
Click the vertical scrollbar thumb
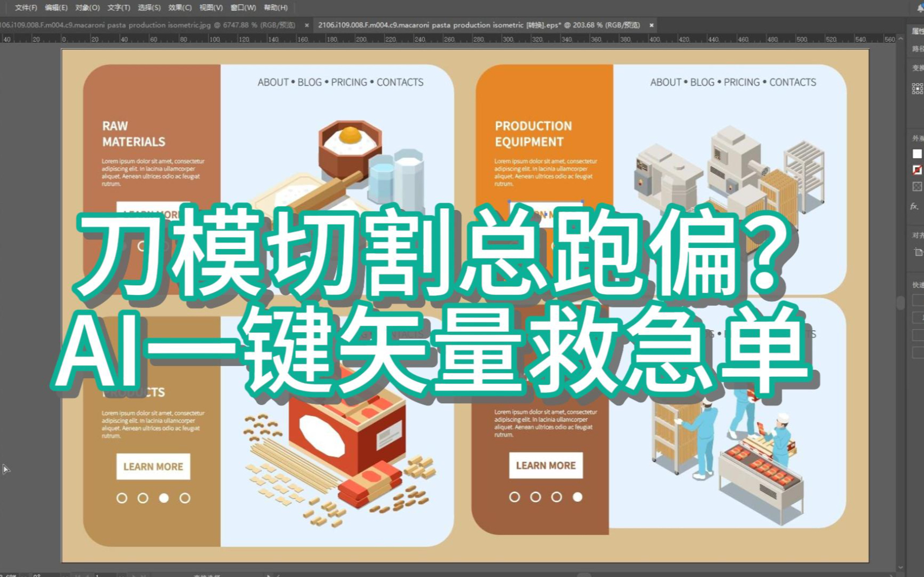[900, 302]
